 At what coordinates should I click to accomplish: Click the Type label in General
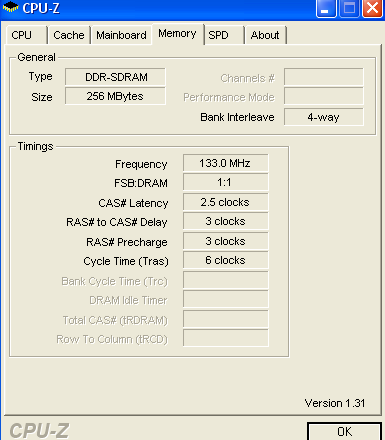click(x=40, y=77)
